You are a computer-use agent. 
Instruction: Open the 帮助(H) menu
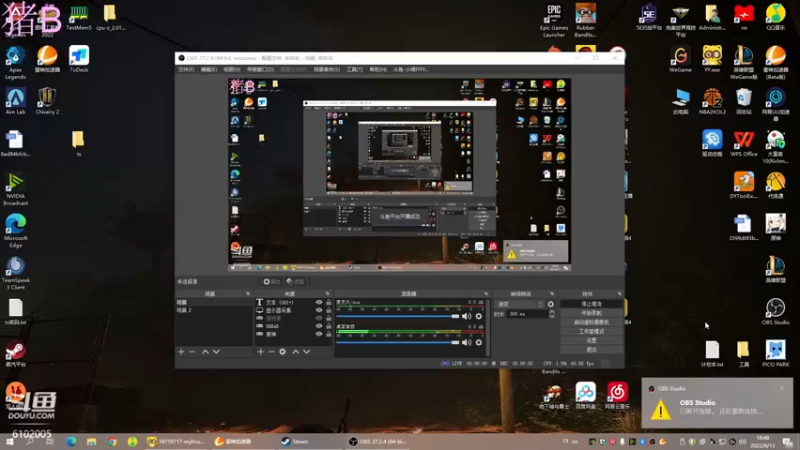click(378, 69)
